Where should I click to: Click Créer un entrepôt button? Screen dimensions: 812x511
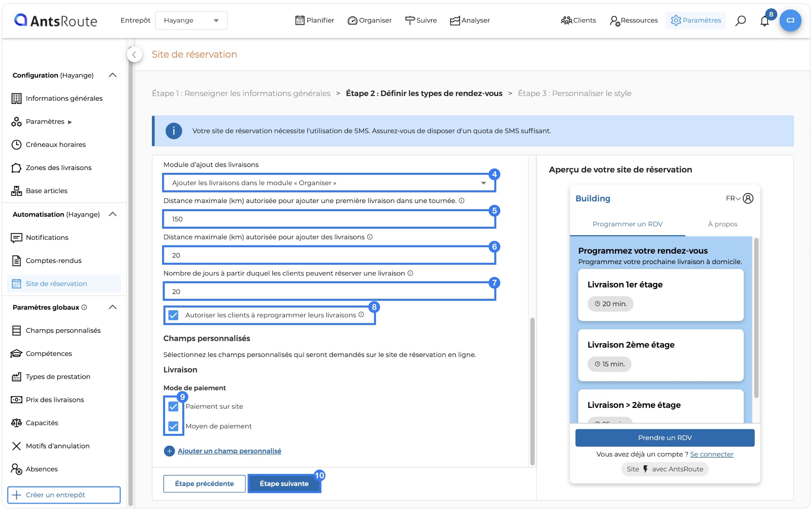pos(64,495)
